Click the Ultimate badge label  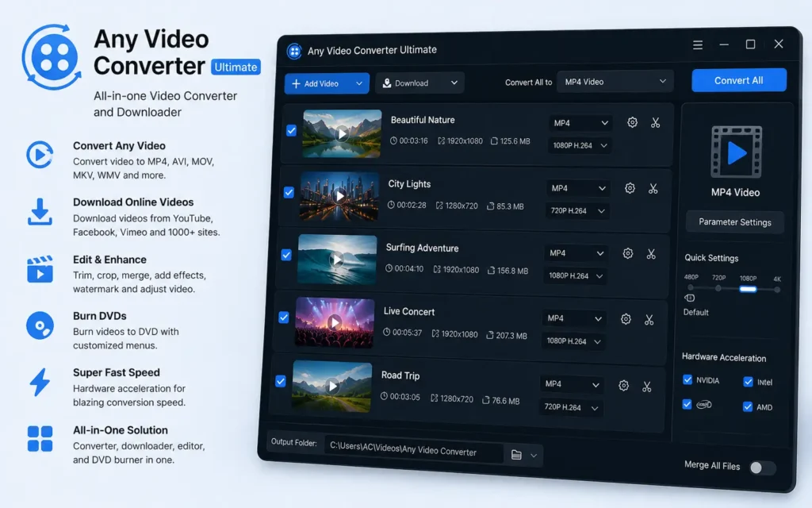pyautogui.click(x=236, y=67)
